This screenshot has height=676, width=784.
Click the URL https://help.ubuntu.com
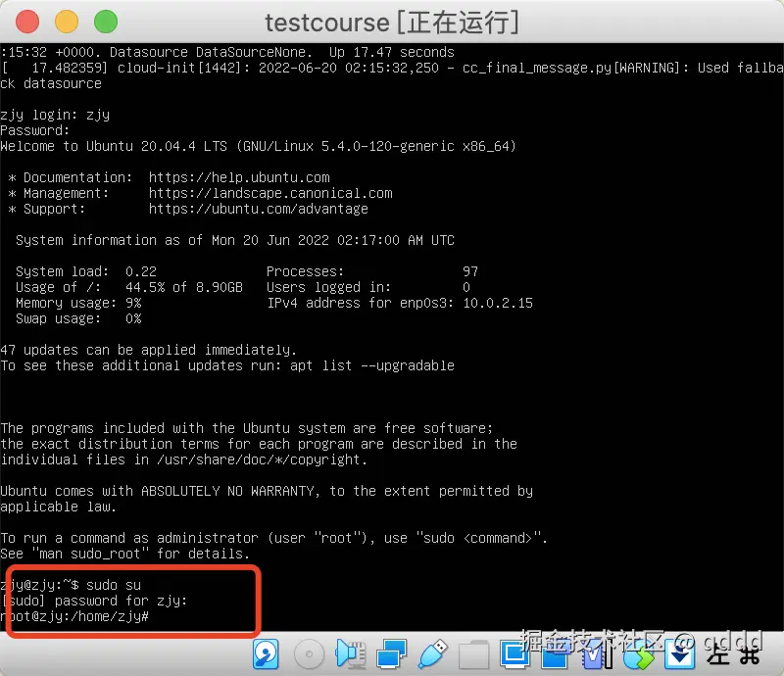pyautogui.click(x=239, y=177)
